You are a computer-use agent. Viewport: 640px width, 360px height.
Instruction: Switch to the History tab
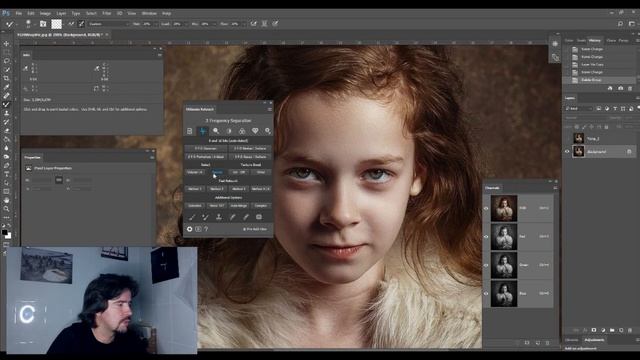(594, 40)
